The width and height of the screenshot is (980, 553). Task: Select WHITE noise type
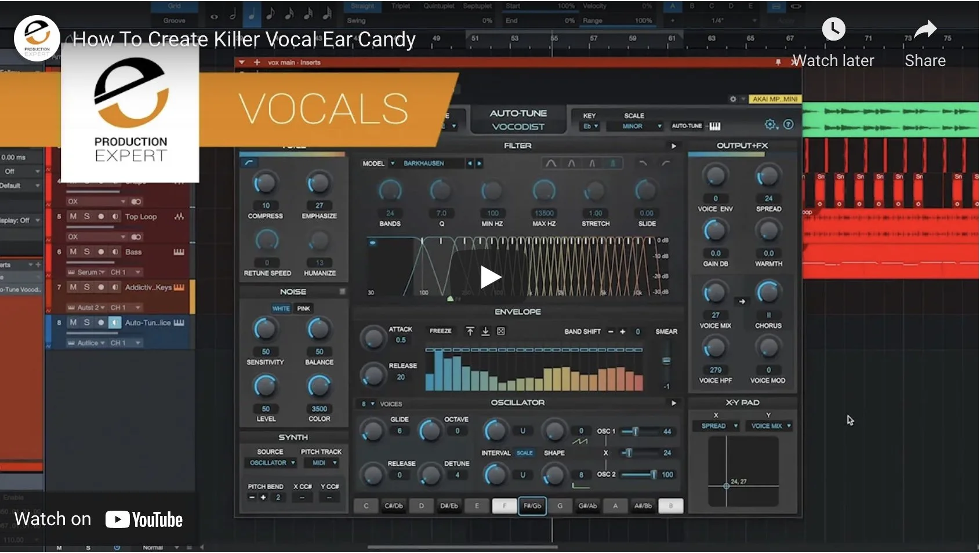[281, 308]
